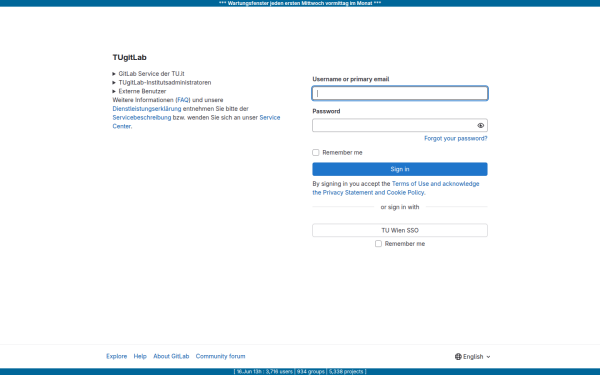Enable Remember me below TU Wien SSO
Viewport: 600px width, 375px height.
tap(378, 244)
